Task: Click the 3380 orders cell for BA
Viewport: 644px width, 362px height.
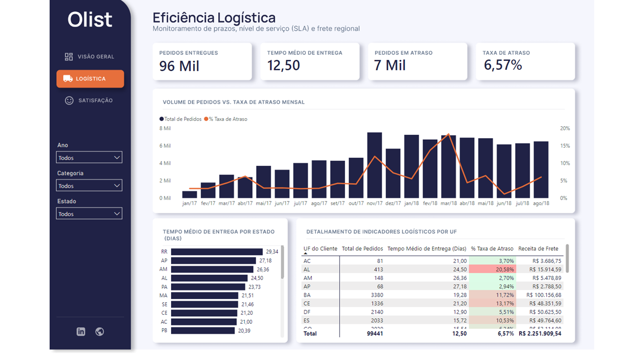Action: [x=377, y=295]
